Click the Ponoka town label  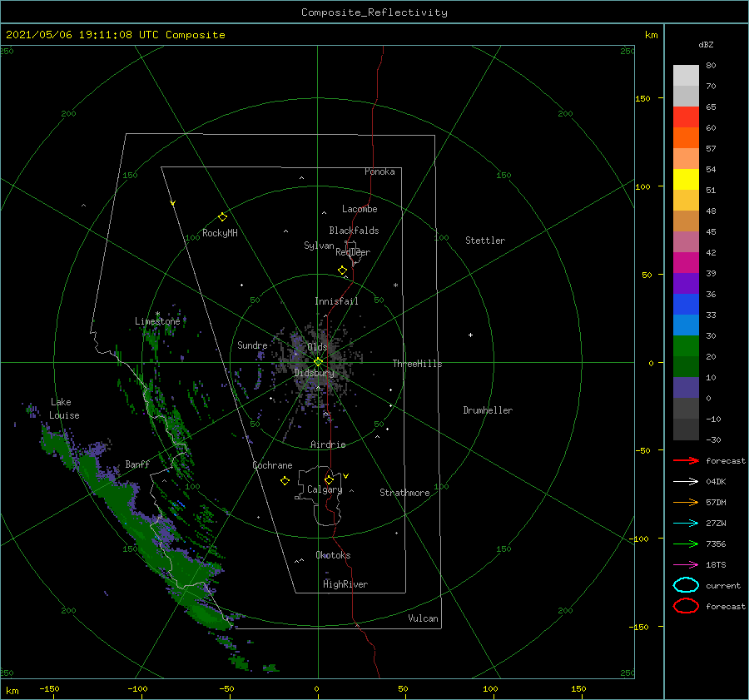coord(379,171)
